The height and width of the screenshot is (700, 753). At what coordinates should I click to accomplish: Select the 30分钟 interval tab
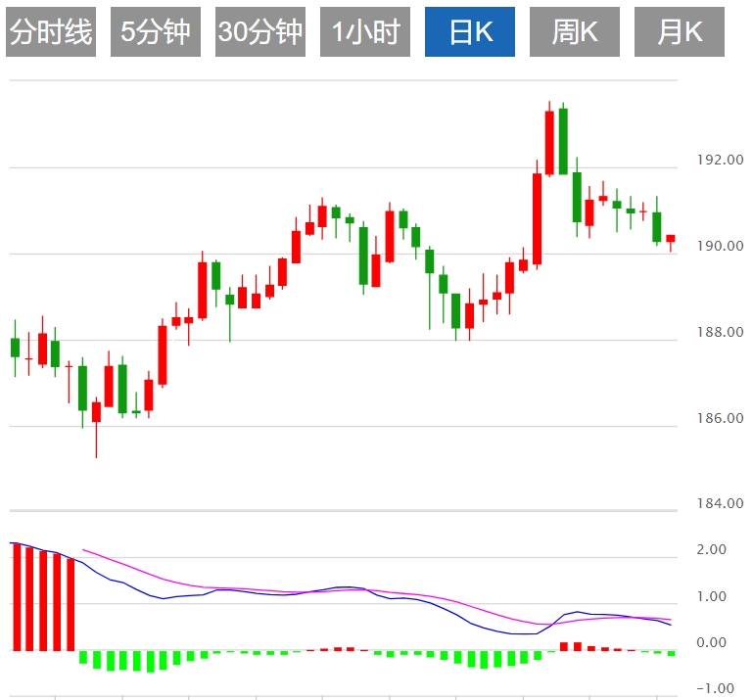pyautogui.click(x=260, y=31)
